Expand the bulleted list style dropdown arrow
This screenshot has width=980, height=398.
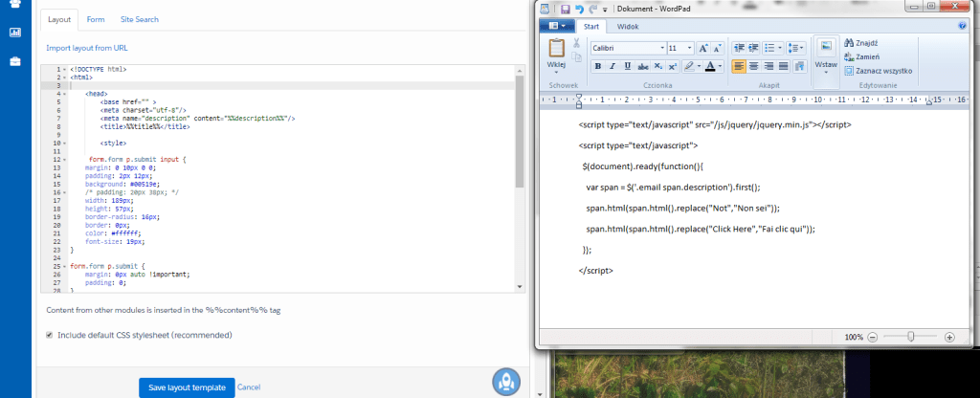coord(781,48)
